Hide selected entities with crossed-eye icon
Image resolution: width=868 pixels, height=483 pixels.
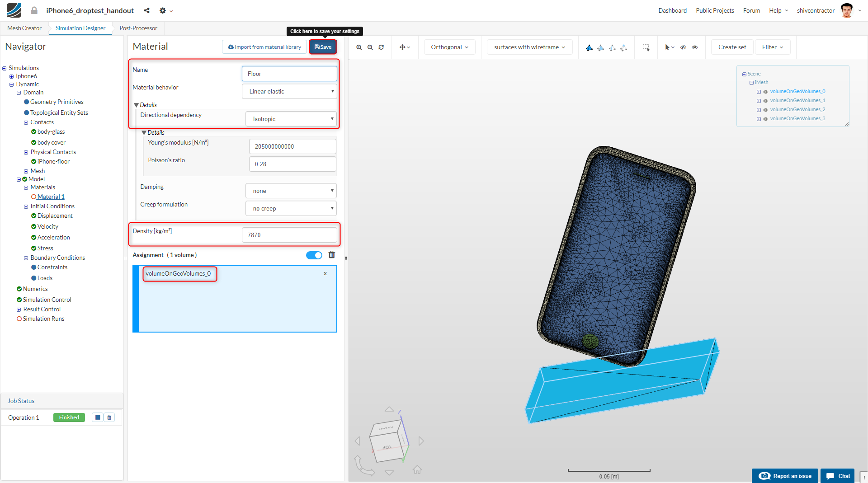[x=684, y=47]
